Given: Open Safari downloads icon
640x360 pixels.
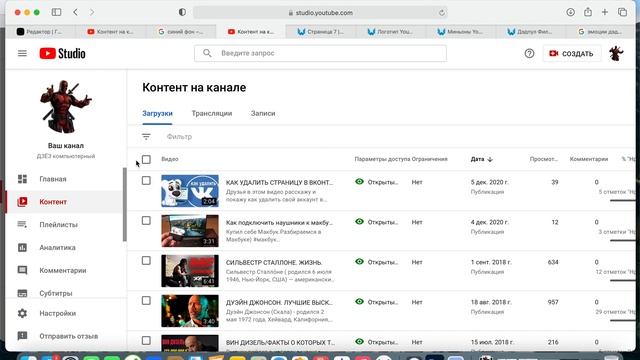Looking at the screenshot, I should [571, 12].
